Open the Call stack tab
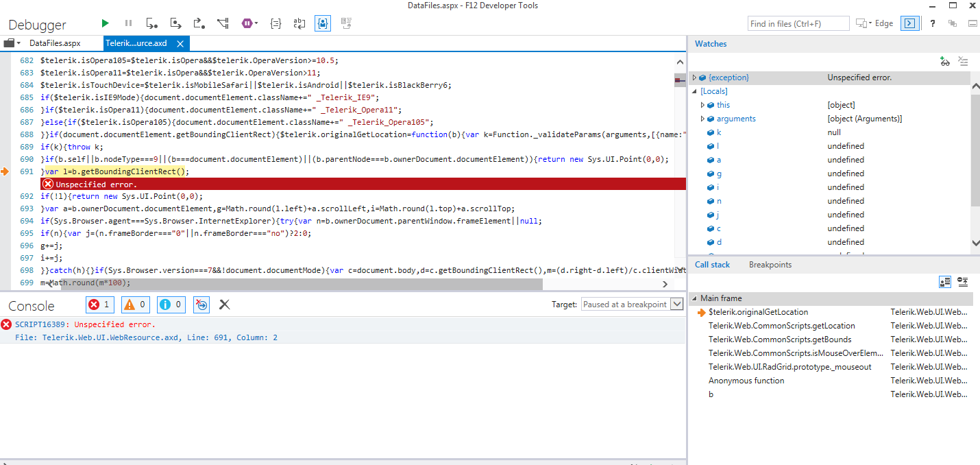The image size is (980, 465). pos(712,265)
